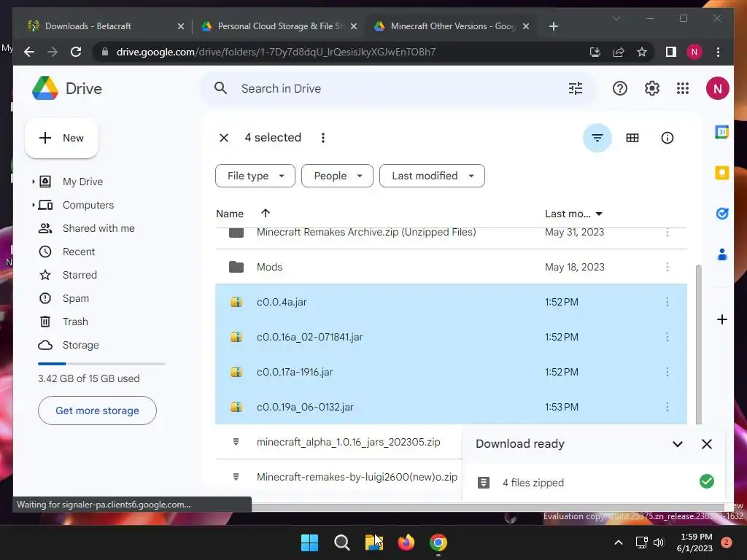Screen dimensions: 747x560
Task: Switch to Personal Cloud Storage tab
Action: click(x=279, y=26)
